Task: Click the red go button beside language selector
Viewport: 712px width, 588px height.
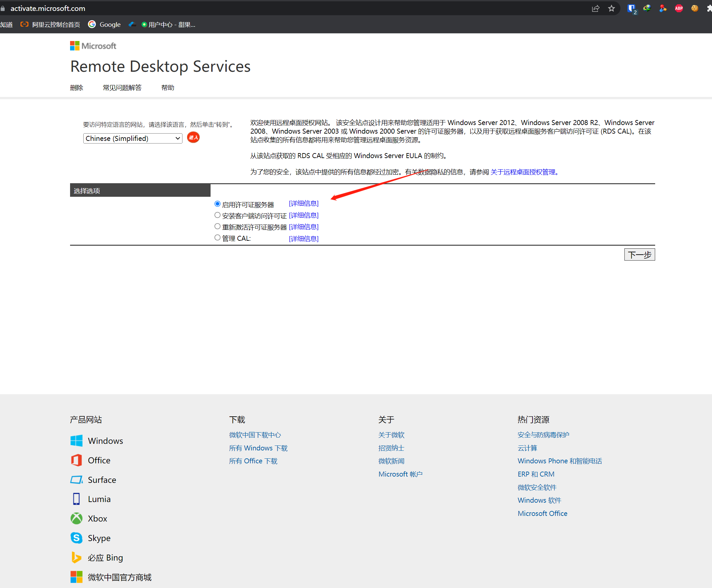Action: click(193, 138)
